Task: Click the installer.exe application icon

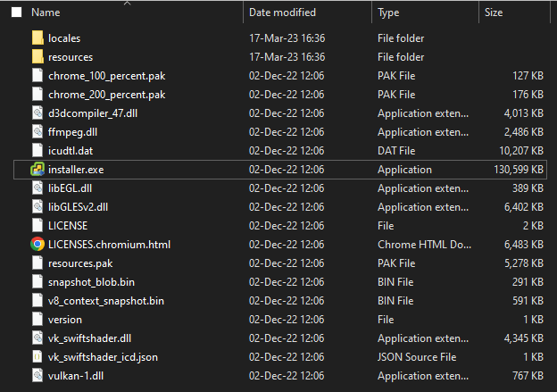Action: coord(37,170)
